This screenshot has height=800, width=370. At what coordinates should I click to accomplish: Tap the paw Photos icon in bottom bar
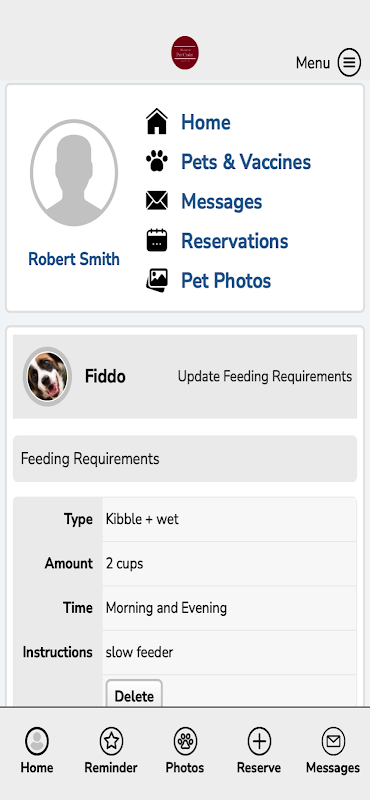click(x=185, y=741)
